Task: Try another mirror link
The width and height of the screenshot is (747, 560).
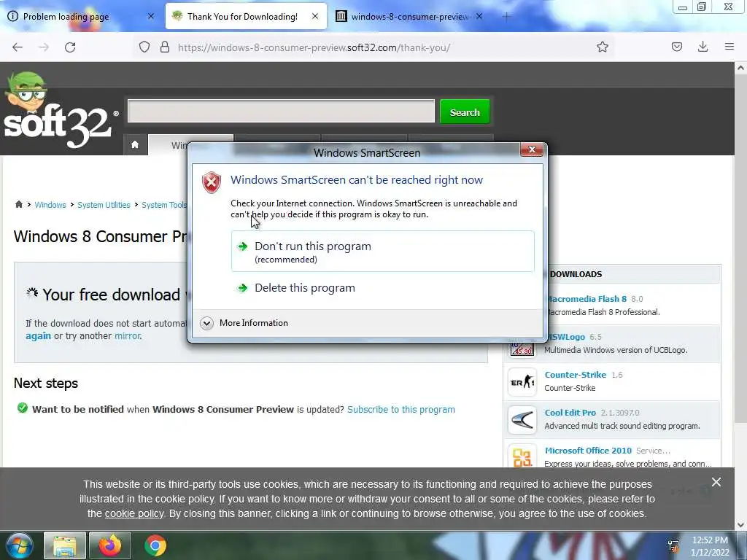Action: (x=127, y=335)
